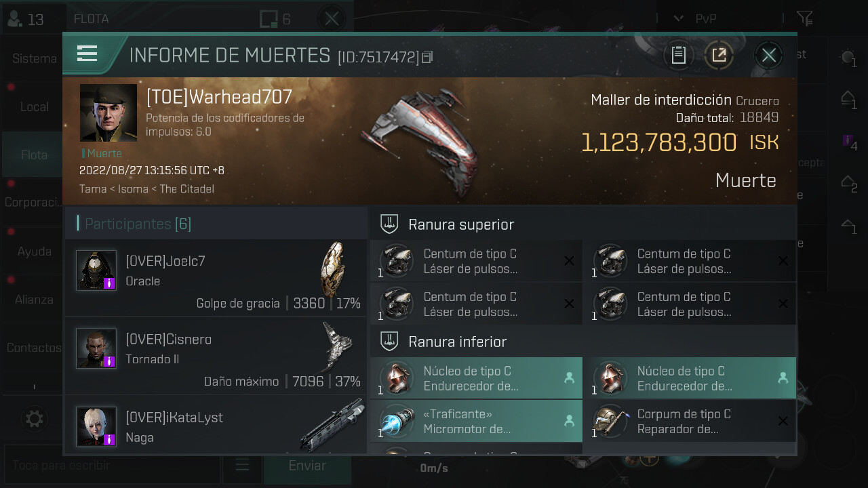Image resolution: width=868 pixels, height=488 pixels.
Task: Open participant iKataLyst Naga entry
Action: [x=216, y=425]
